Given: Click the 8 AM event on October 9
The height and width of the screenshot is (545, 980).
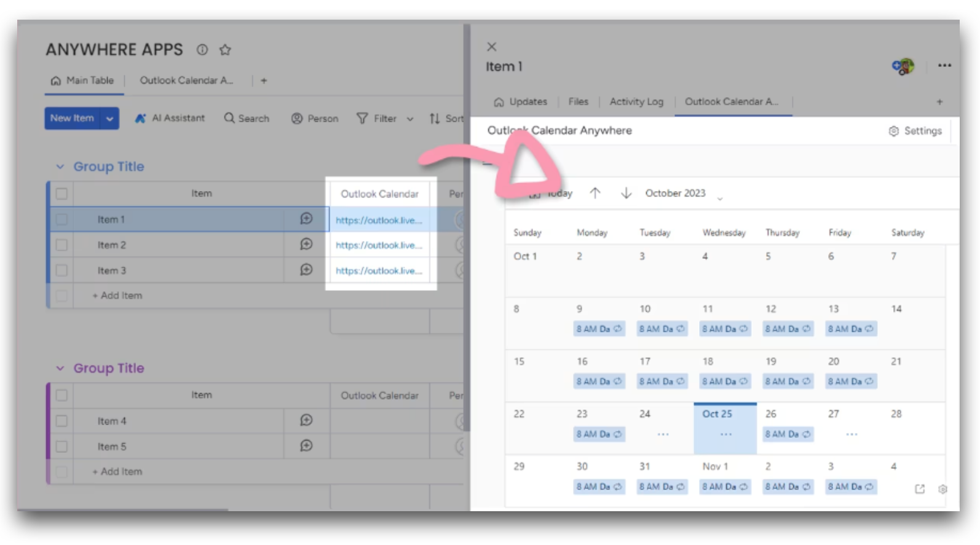Looking at the screenshot, I should coord(599,329).
